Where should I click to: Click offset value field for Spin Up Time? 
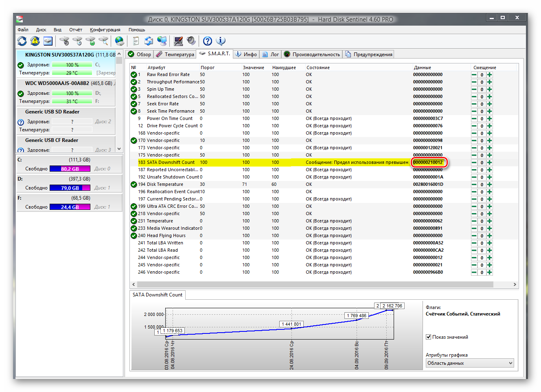(x=482, y=89)
